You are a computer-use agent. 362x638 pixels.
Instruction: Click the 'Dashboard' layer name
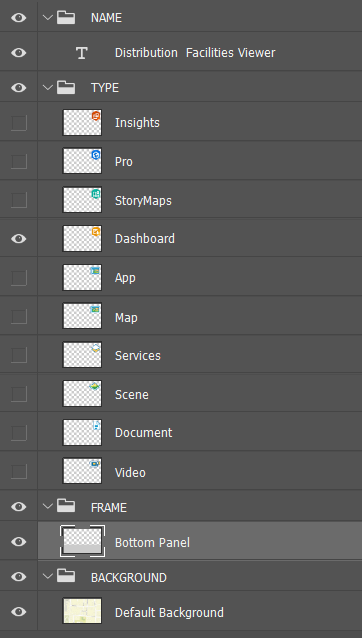145,238
